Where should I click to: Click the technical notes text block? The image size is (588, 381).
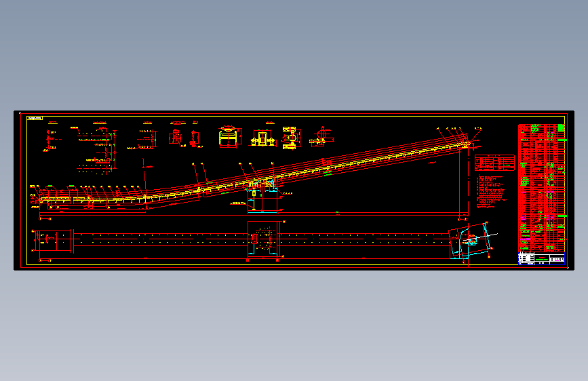[x=491, y=192]
